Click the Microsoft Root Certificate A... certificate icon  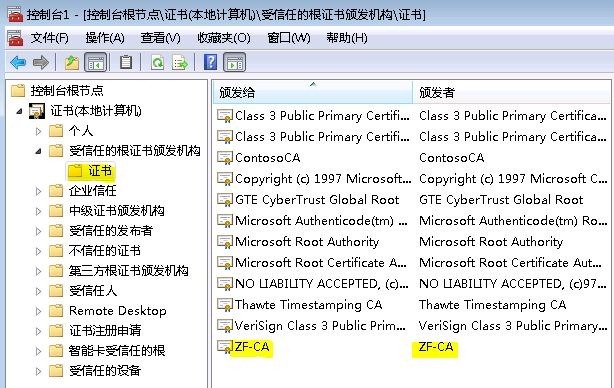[x=225, y=263]
